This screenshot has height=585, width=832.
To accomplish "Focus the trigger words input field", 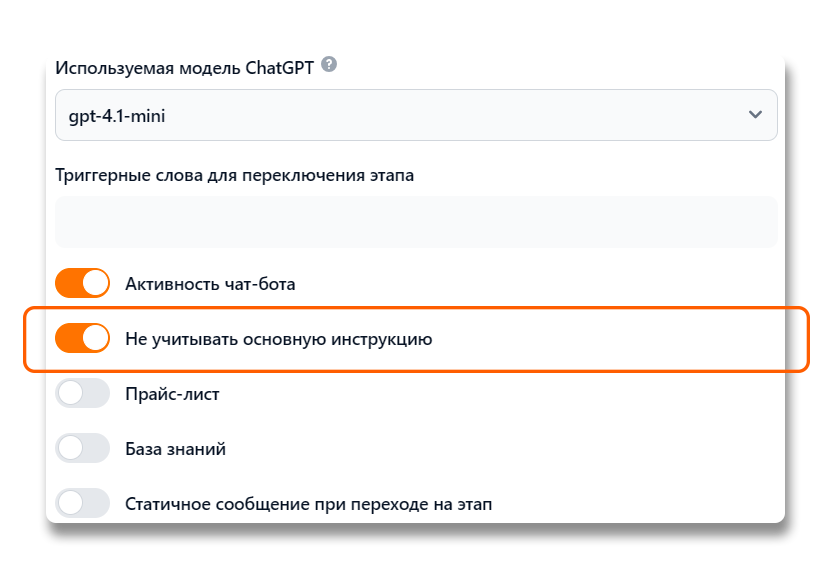I will click(x=416, y=221).
